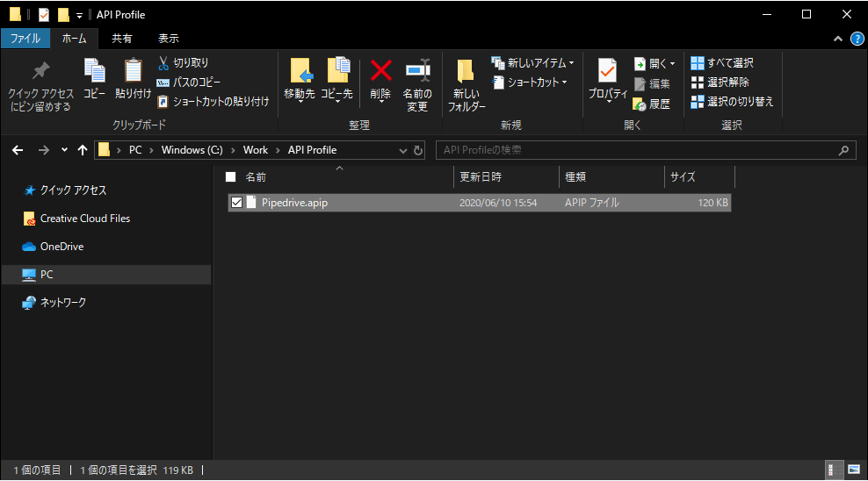
Task: Switch to large icons view in status bar
Action: pyautogui.click(x=854, y=470)
